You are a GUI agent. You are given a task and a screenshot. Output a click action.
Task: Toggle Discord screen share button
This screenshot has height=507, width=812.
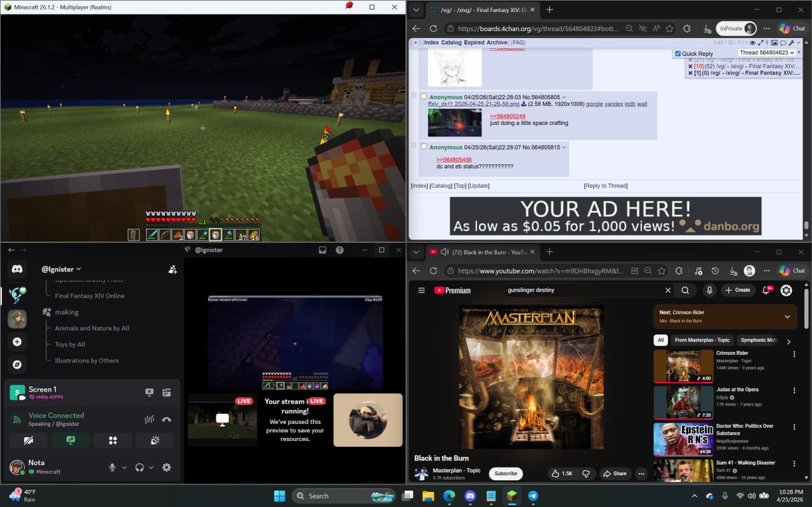click(x=70, y=440)
